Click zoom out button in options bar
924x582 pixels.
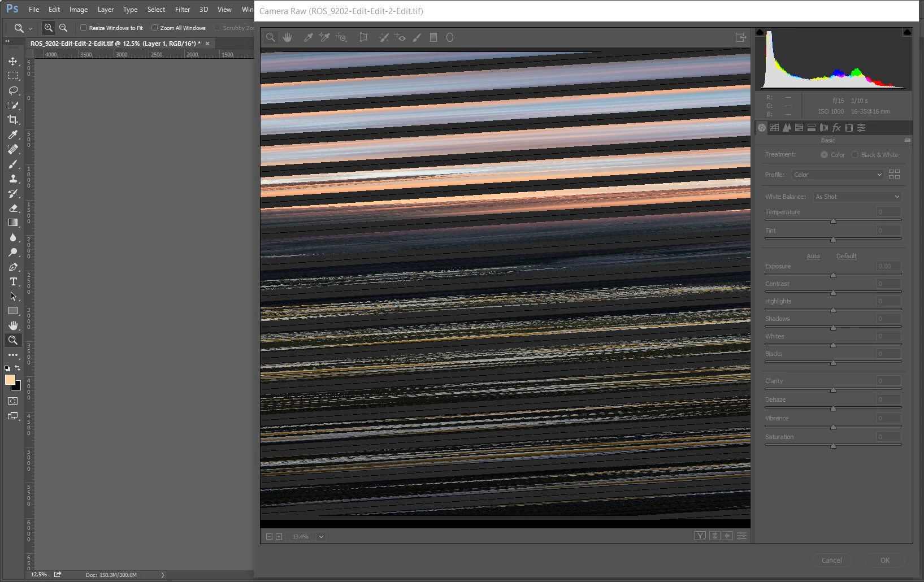(63, 28)
